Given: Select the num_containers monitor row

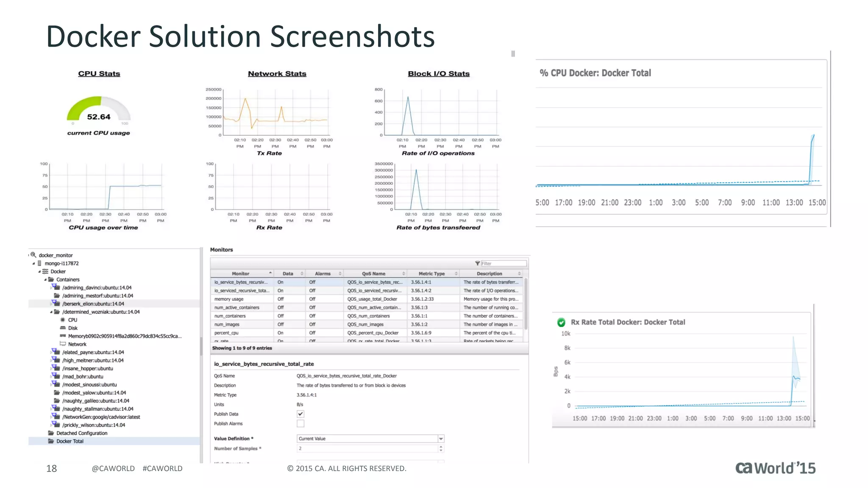Looking at the screenshot, I should tap(367, 316).
